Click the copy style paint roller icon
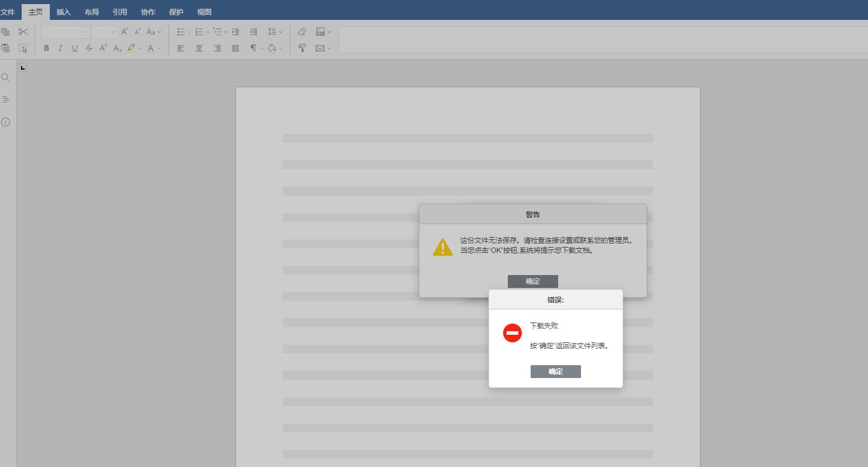The height and width of the screenshot is (467, 868). pyautogui.click(x=302, y=48)
